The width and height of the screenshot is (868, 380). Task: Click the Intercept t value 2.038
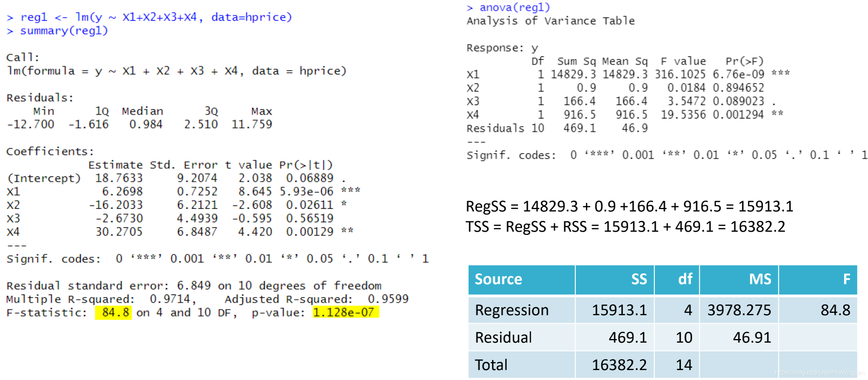255,178
